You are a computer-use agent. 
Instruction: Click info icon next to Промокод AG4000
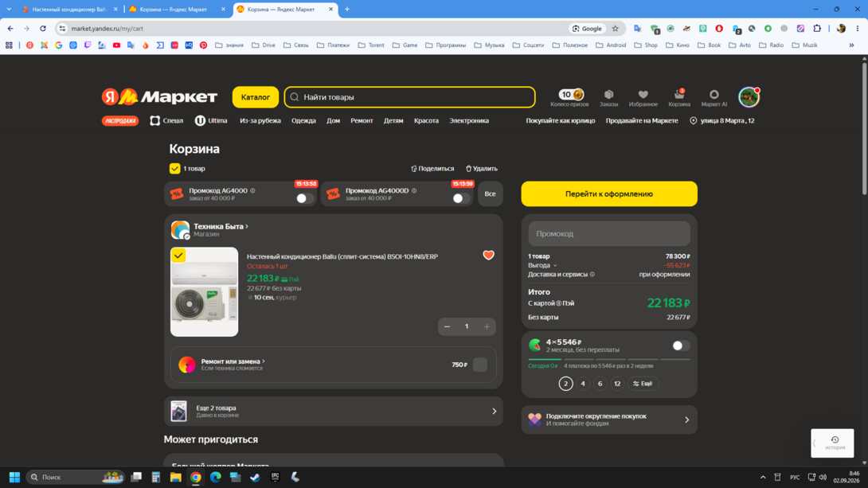[253, 190]
